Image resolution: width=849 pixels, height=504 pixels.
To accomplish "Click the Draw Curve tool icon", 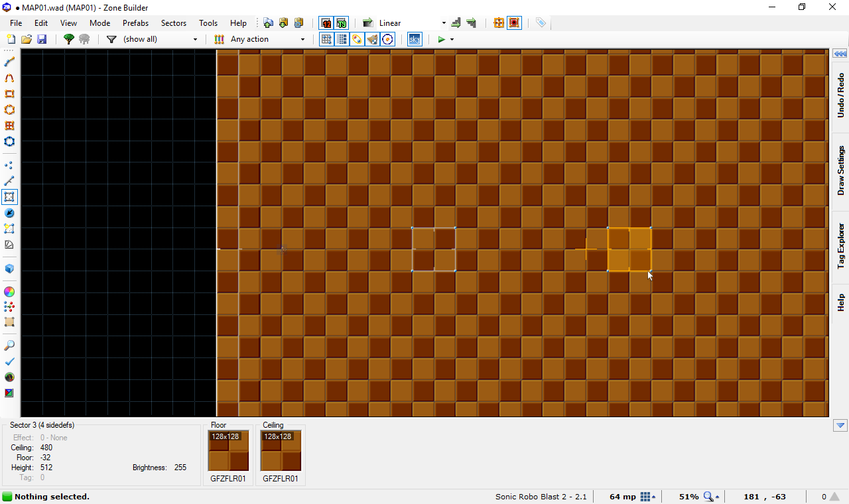I will [9, 78].
